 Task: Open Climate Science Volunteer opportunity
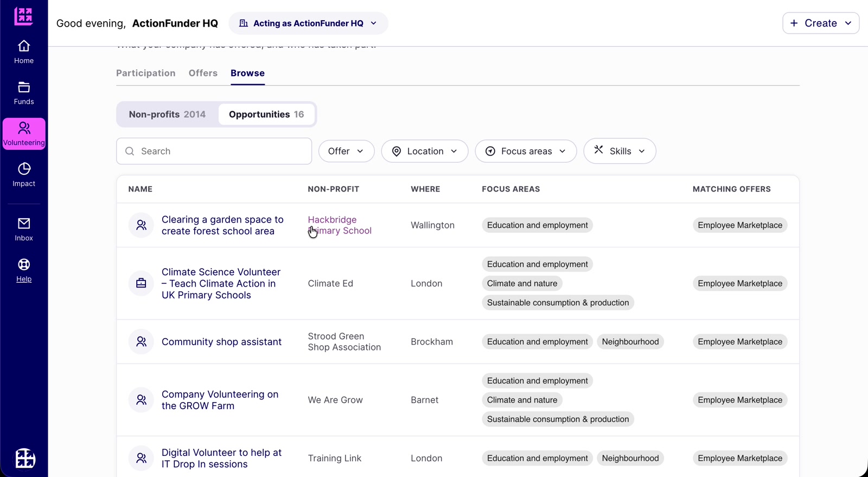point(221,283)
